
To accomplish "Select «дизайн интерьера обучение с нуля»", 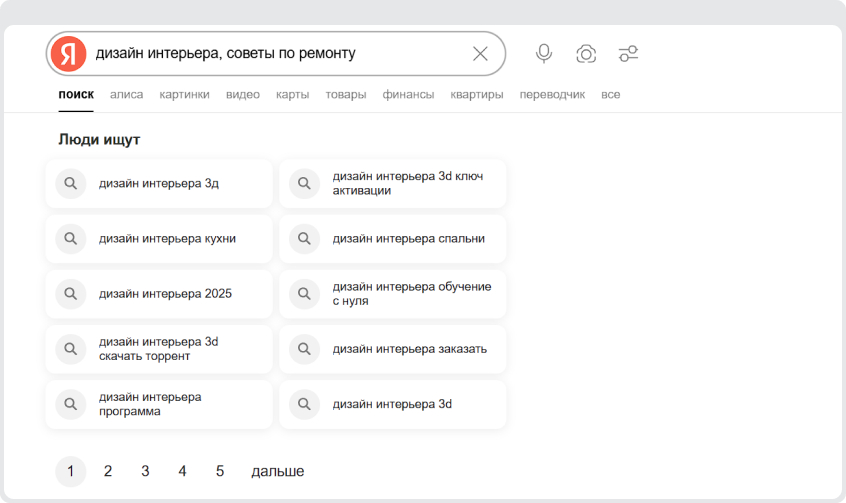I will 393,294.
